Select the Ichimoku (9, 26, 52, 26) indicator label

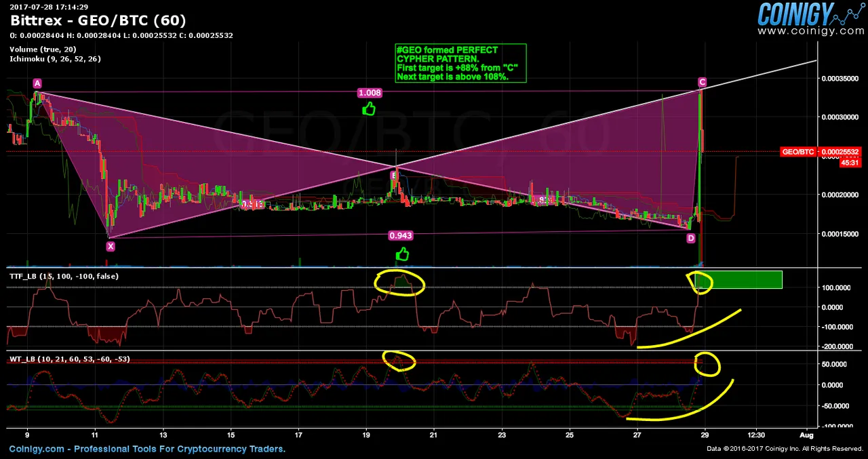point(55,59)
